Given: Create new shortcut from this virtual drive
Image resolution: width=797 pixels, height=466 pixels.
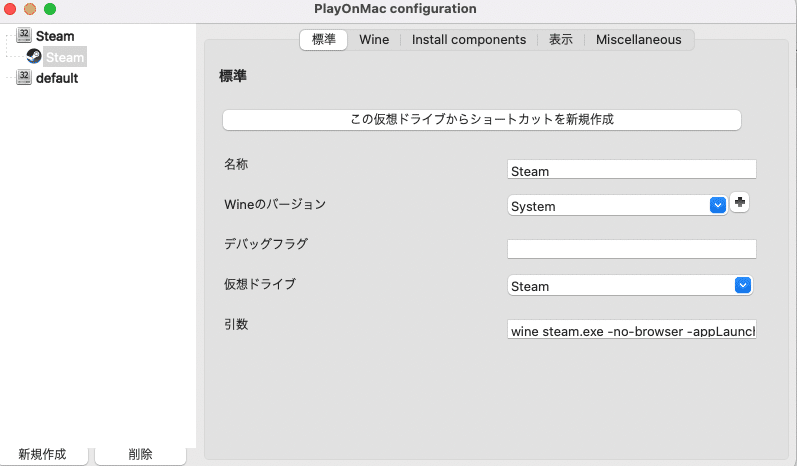Looking at the screenshot, I should 481,119.
